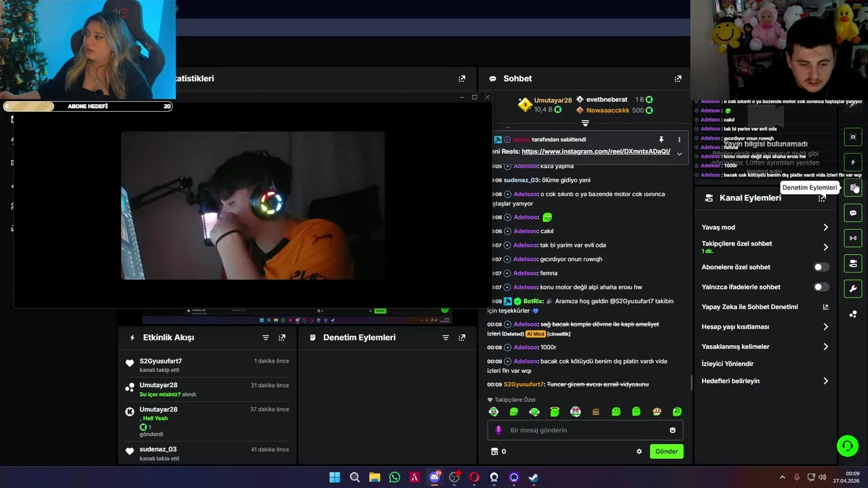Image resolution: width=868 pixels, height=488 pixels.
Task: Toggle Yalnızca ifadelerle sohbet switch
Action: [x=821, y=287]
